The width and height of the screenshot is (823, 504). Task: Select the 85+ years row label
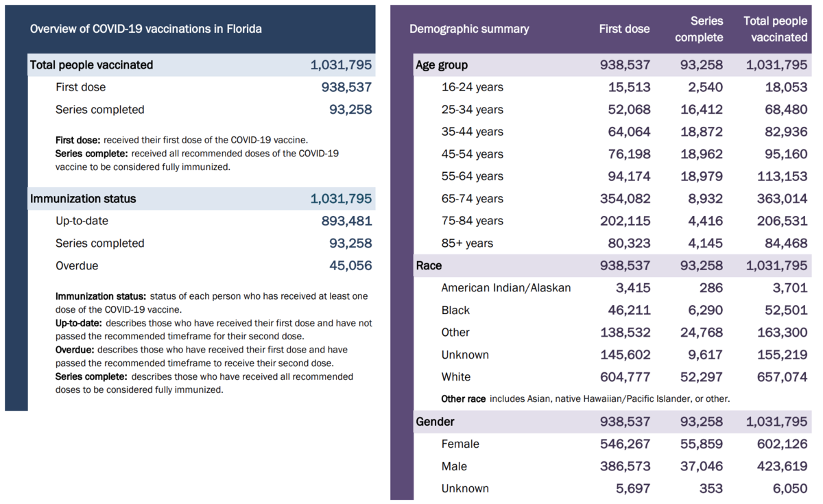467,243
